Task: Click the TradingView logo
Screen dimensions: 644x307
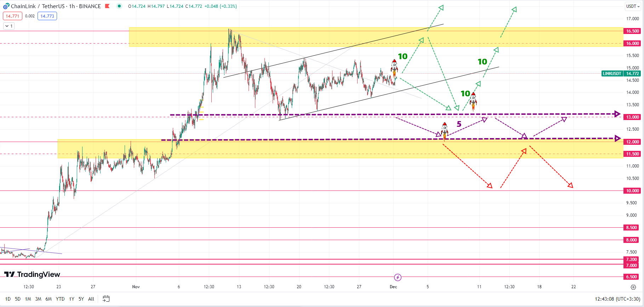Action: tap(32, 274)
